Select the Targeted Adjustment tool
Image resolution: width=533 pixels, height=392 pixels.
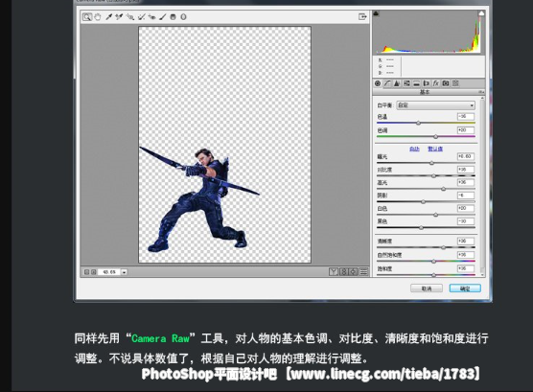point(129,16)
